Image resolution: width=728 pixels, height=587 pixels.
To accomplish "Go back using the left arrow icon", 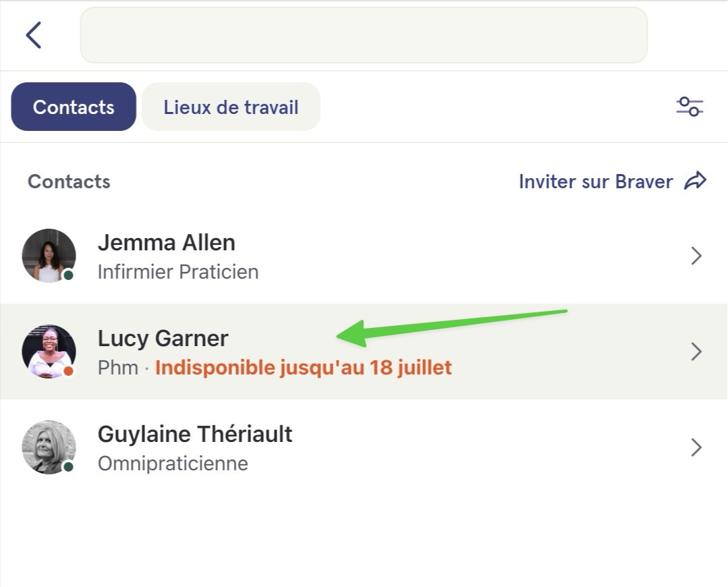I will [x=34, y=35].
